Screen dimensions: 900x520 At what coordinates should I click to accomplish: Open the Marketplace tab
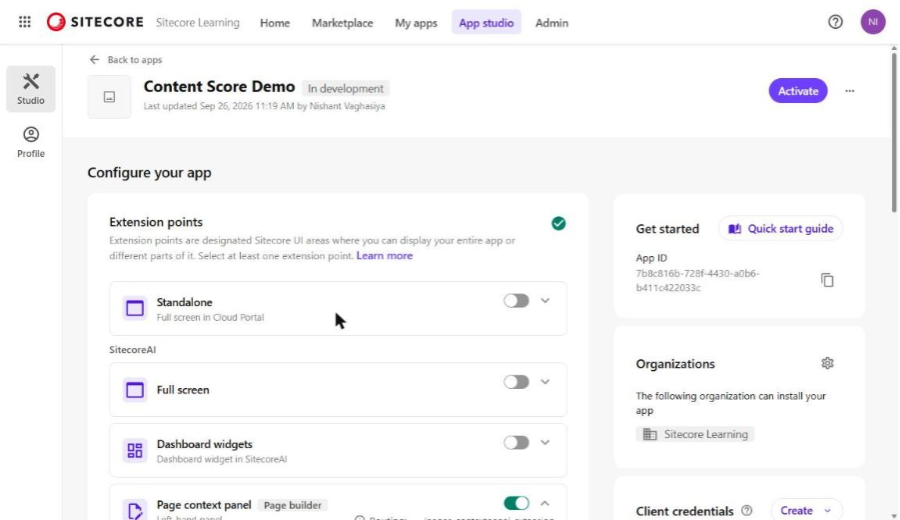(342, 23)
